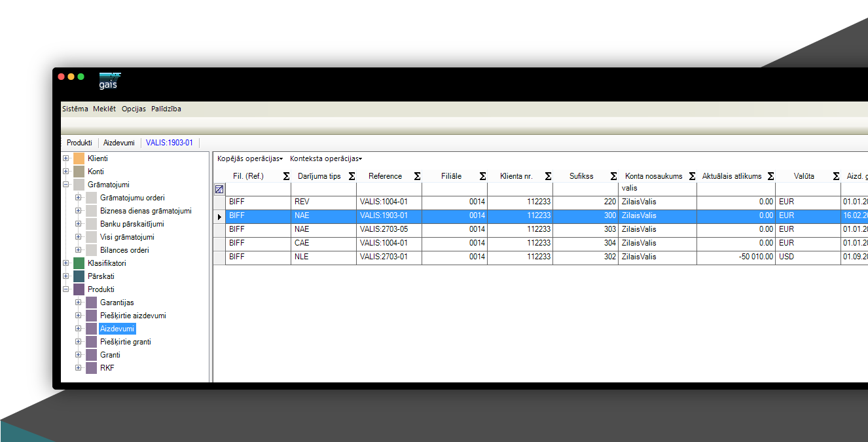This screenshot has width=868, height=442.
Task: Click the Klienti orange folder icon
Action: (x=79, y=158)
